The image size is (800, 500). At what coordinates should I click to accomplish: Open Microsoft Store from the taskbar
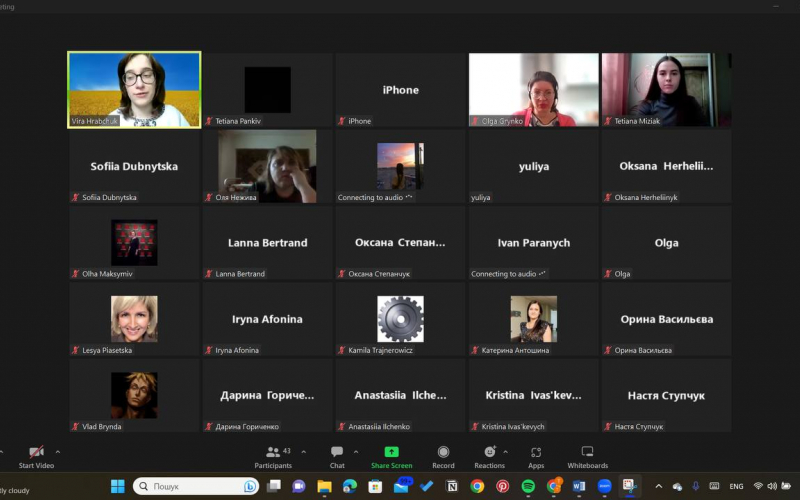coord(375,486)
